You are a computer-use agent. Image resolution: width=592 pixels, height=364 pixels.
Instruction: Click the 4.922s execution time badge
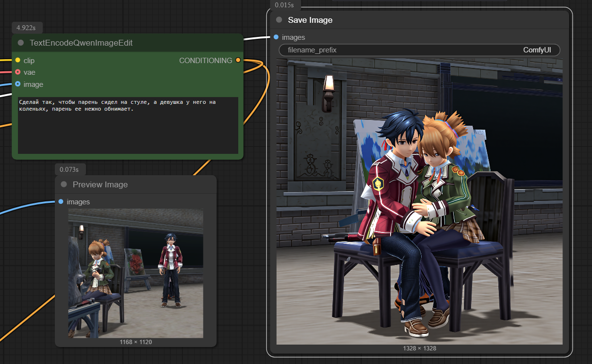point(26,28)
